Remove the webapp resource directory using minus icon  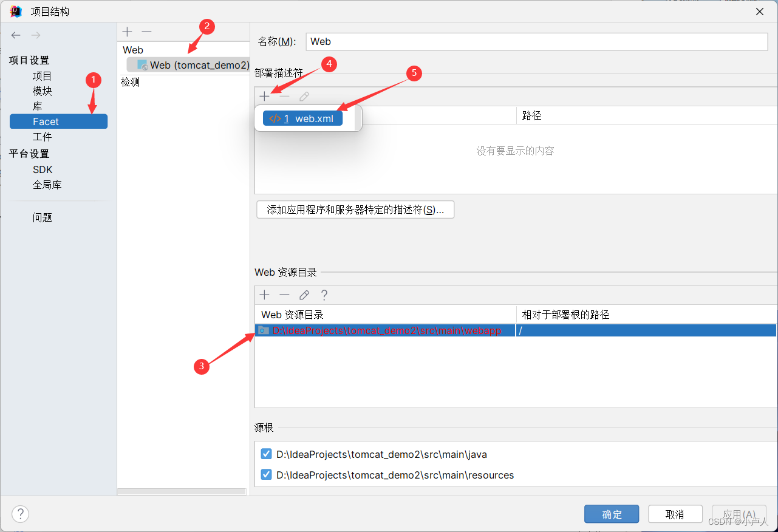tap(284, 295)
